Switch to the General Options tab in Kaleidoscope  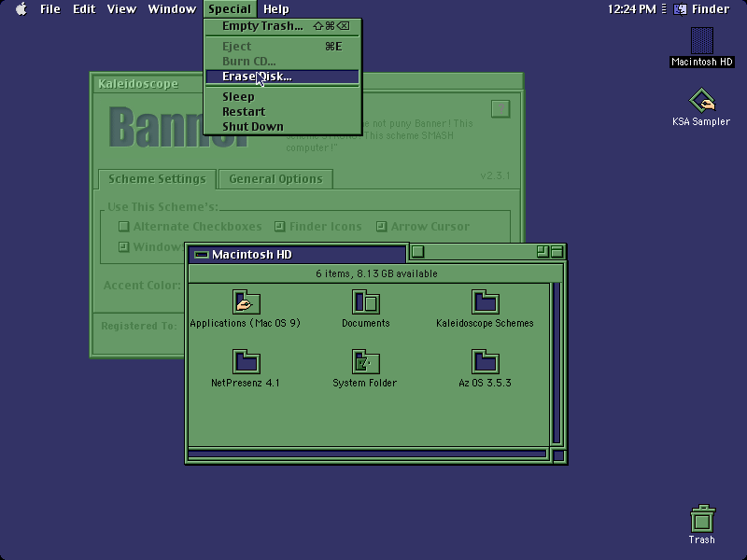tap(275, 179)
